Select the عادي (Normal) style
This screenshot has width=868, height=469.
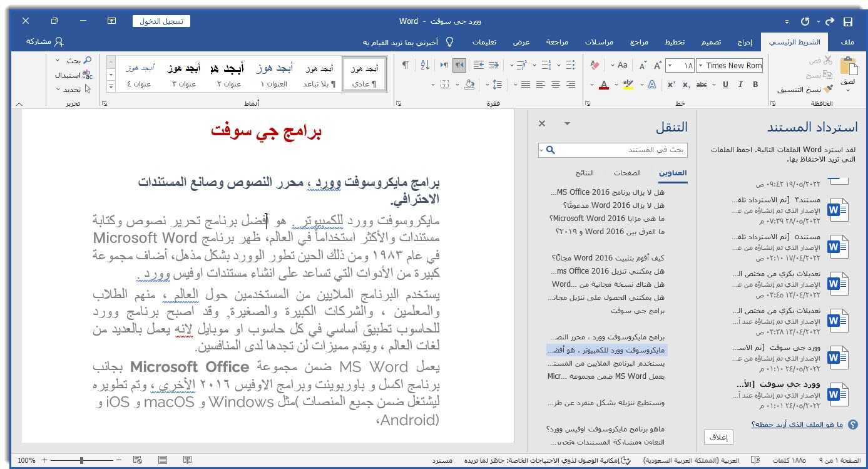(x=364, y=75)
